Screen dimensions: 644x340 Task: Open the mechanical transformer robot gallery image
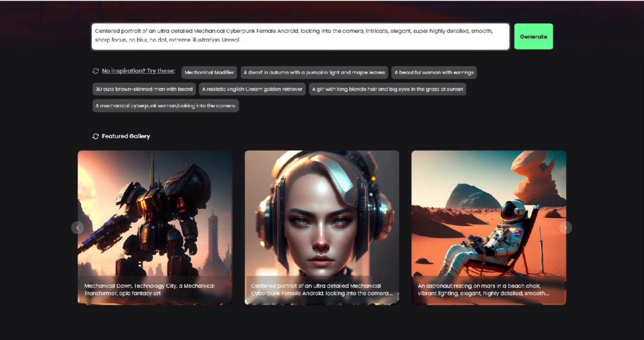[x=155, y=214]
